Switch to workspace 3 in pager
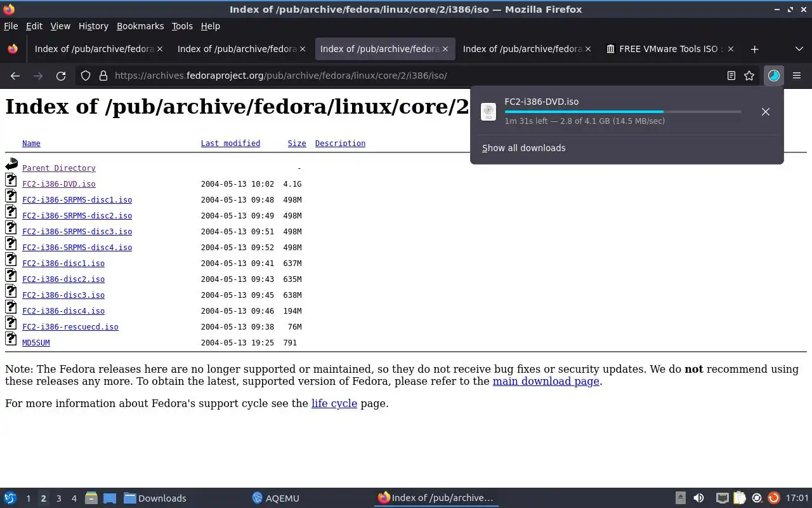The width and height of the screenshot is (812, 508). pyautogui.click(x=59, y=498)
